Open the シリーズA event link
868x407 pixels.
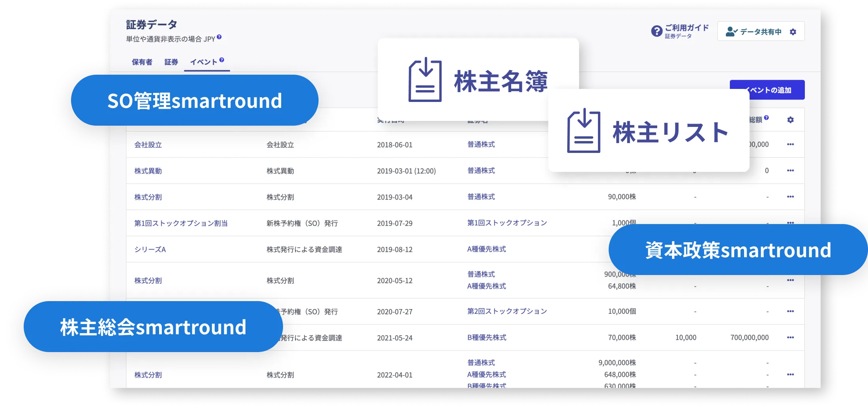pos(150,249)
